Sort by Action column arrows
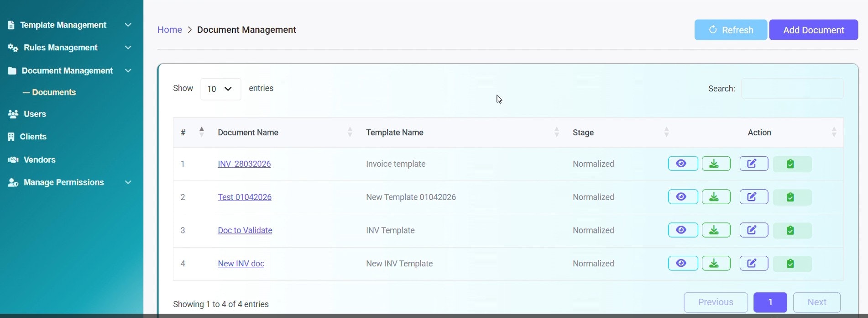 [834, 132]
